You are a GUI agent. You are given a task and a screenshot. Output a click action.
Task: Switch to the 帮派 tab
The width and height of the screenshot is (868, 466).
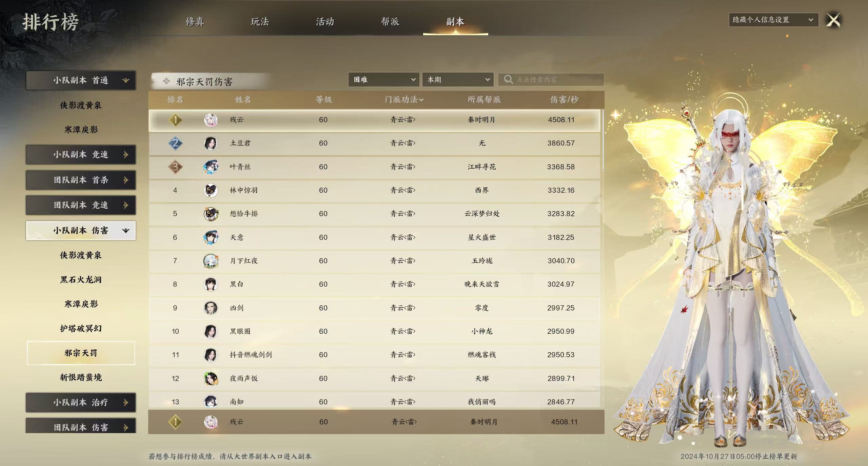[x=390, y=22]
